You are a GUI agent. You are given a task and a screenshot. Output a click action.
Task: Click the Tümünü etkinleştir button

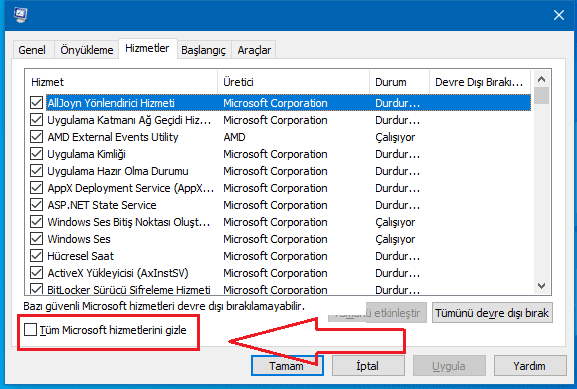[378, 313]
